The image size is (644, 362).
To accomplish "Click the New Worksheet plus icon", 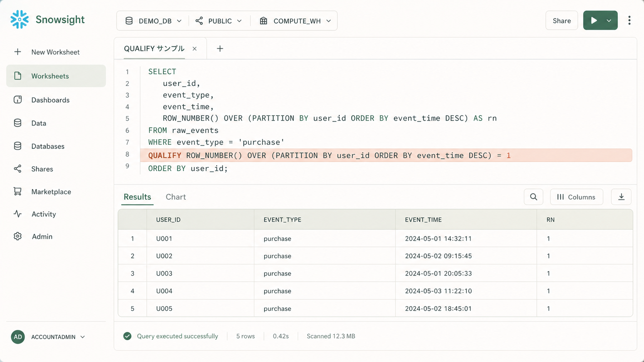I will pyautogui.click(x=18, y=52).
